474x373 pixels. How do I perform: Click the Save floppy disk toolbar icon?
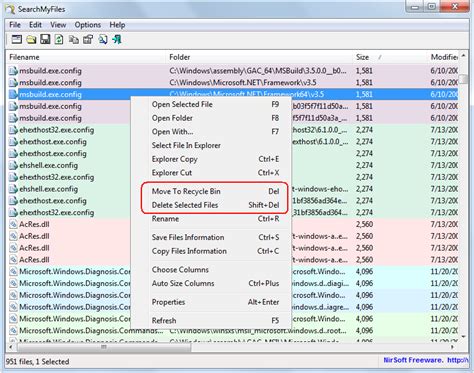point(45,40)
